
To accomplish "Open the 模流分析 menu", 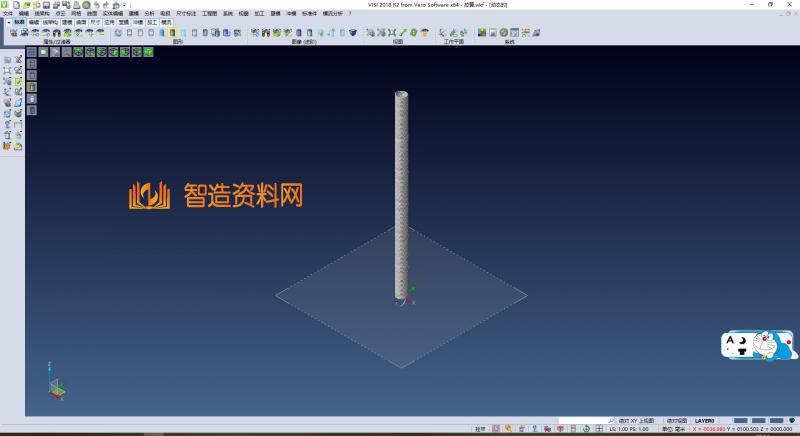I will (x=333, y=14).
